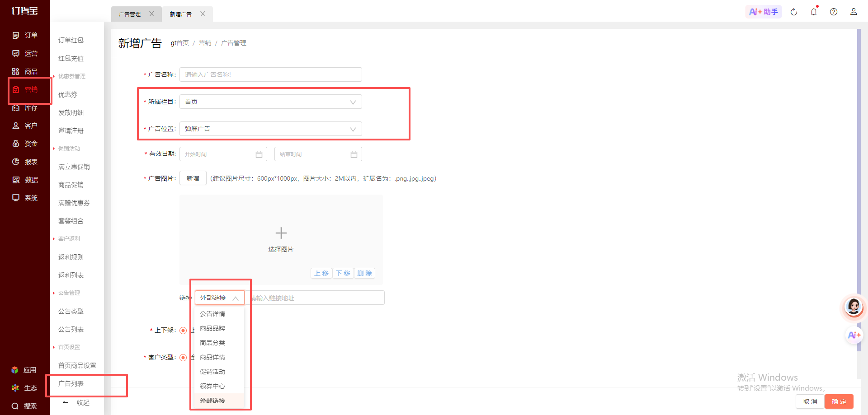868x415 pixels.
Task: Click the help question mark icon
Action: (x=834, y=12)
